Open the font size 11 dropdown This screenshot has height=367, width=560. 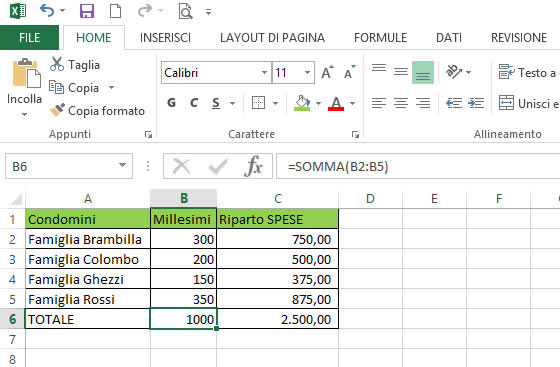tap(308, 72)
